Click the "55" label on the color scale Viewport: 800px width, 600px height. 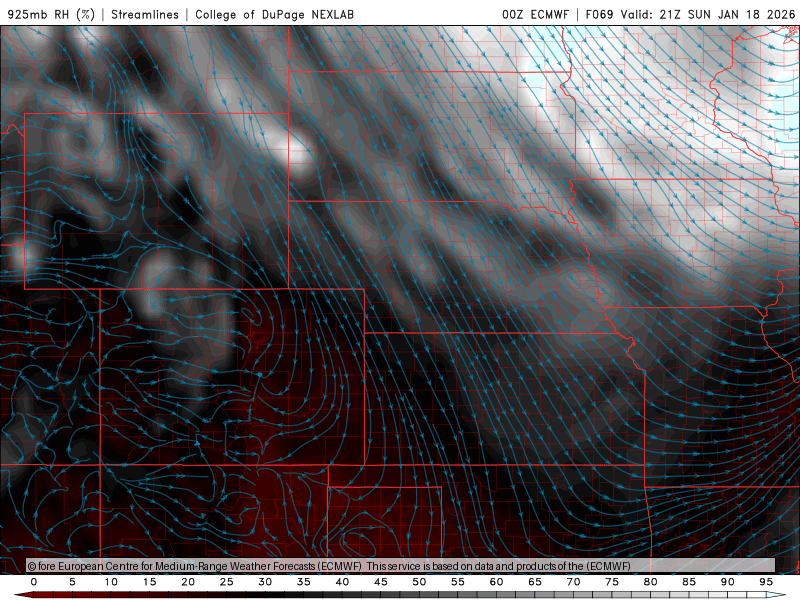click(x=458, y=582)
